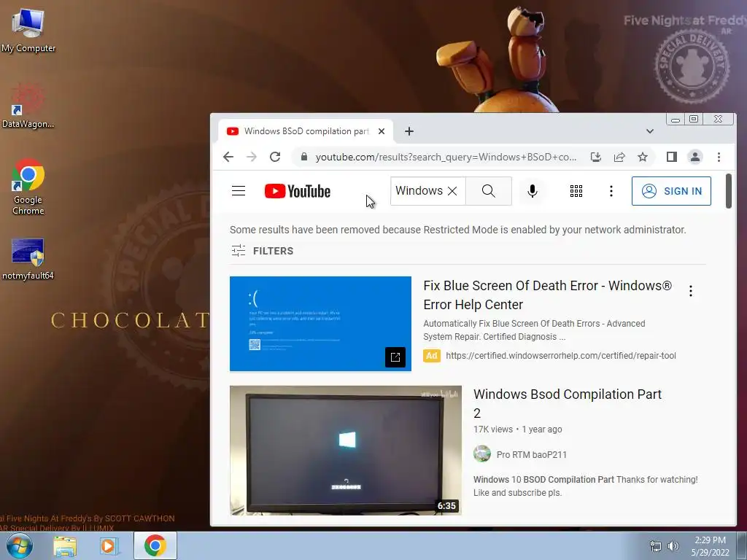Open Chrome three-dot menu
Image resolution: width=747 pixels, height=560 pixels.
pos(719,157)
